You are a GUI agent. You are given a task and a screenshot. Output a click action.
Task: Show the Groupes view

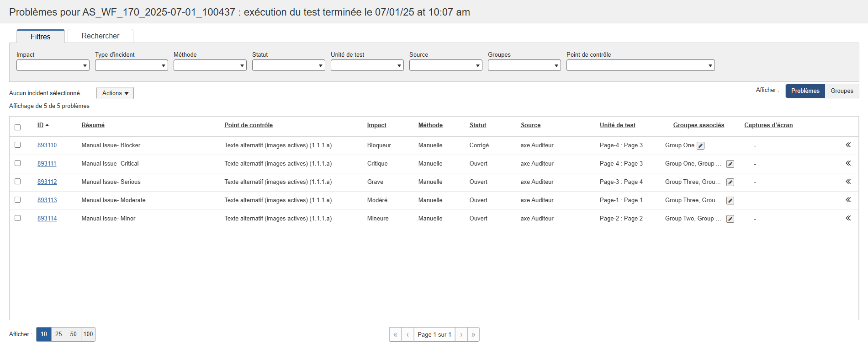tap(842, 91)
